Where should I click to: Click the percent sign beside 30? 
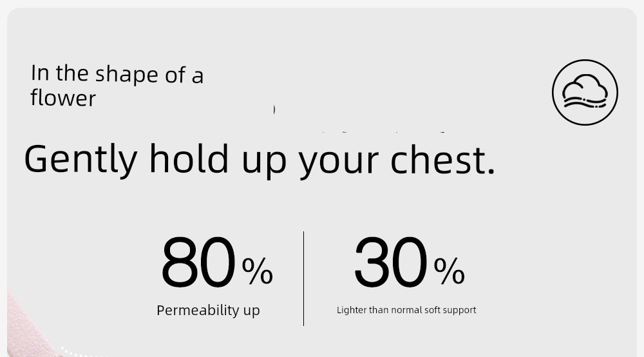click(x=450, y=271)
